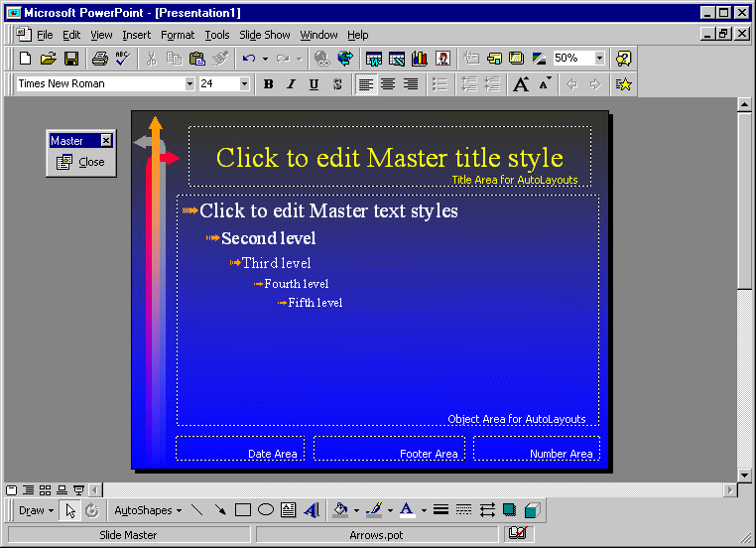Increase the paragraph spacing
The image size is (756, 548).
coord(468,84)
